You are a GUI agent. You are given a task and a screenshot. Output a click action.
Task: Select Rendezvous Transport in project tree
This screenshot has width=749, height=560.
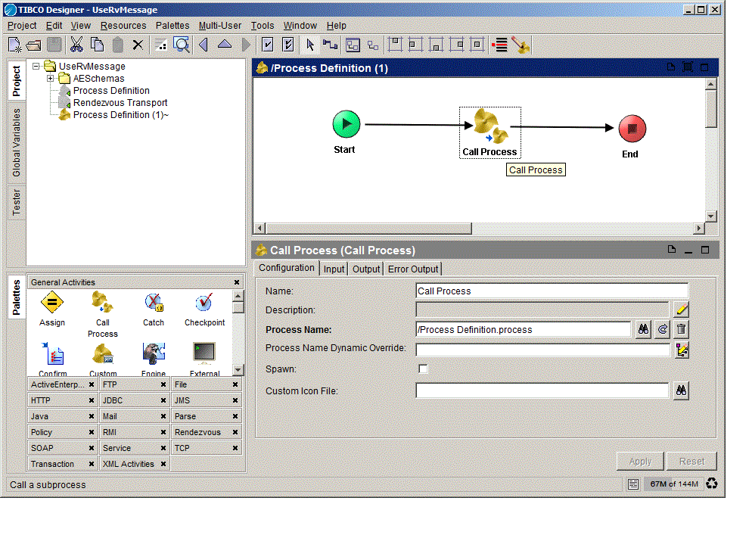click(120, 103)
